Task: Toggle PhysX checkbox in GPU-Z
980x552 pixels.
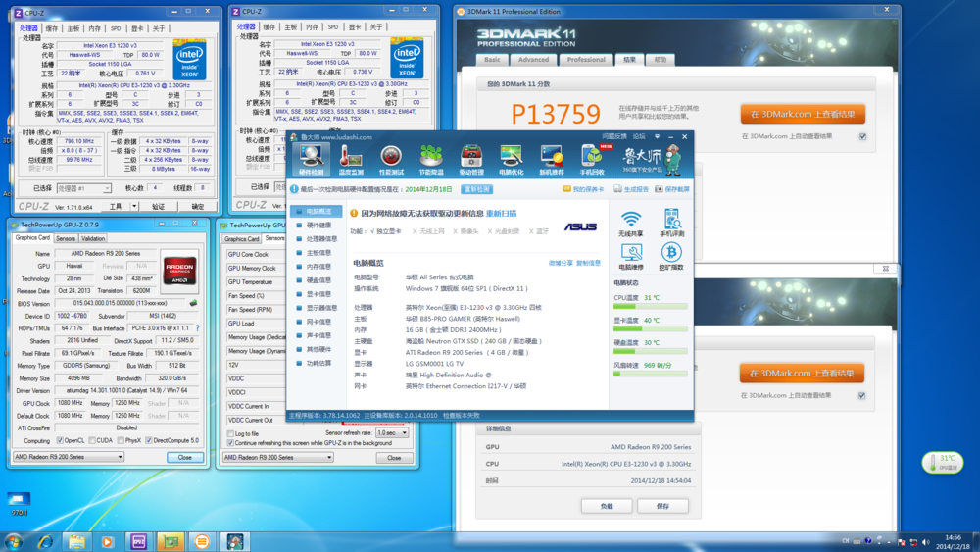Action: (121, 441)
